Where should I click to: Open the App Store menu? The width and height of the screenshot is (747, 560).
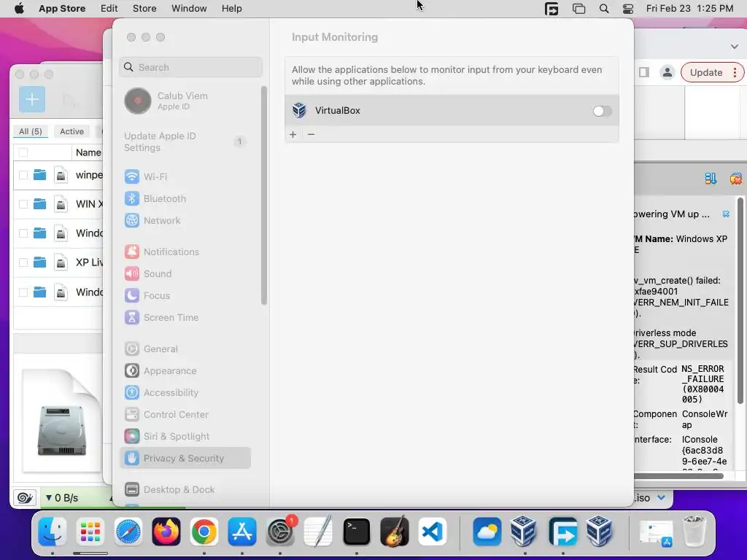(x=62, y=9)
